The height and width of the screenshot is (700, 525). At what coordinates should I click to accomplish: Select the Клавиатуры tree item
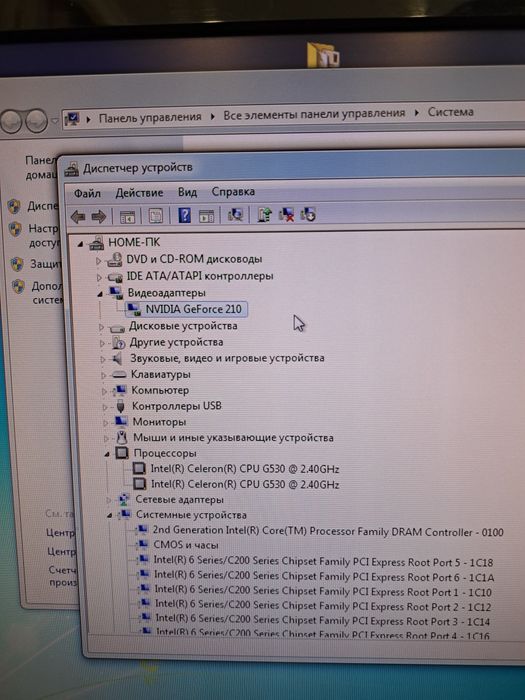point(160,374)
